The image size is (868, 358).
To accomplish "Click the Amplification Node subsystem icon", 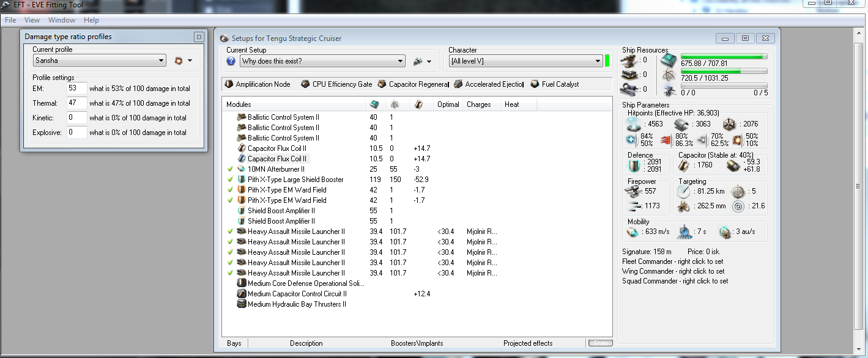I will click(229, 84).
